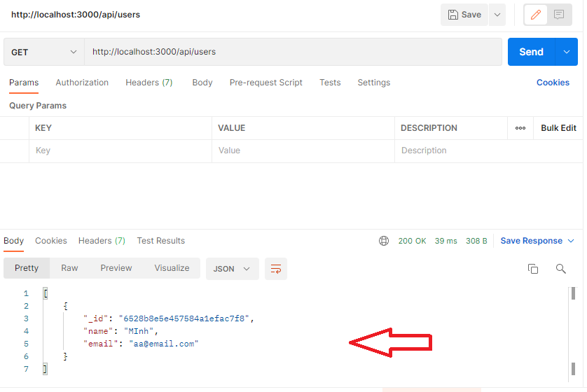Open the Params tab
Viewport: 587px width, 392px height.
coord(24,83)
